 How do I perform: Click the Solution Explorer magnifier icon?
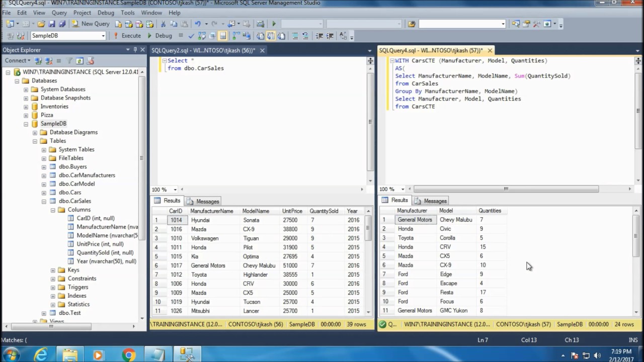[516, 24]
